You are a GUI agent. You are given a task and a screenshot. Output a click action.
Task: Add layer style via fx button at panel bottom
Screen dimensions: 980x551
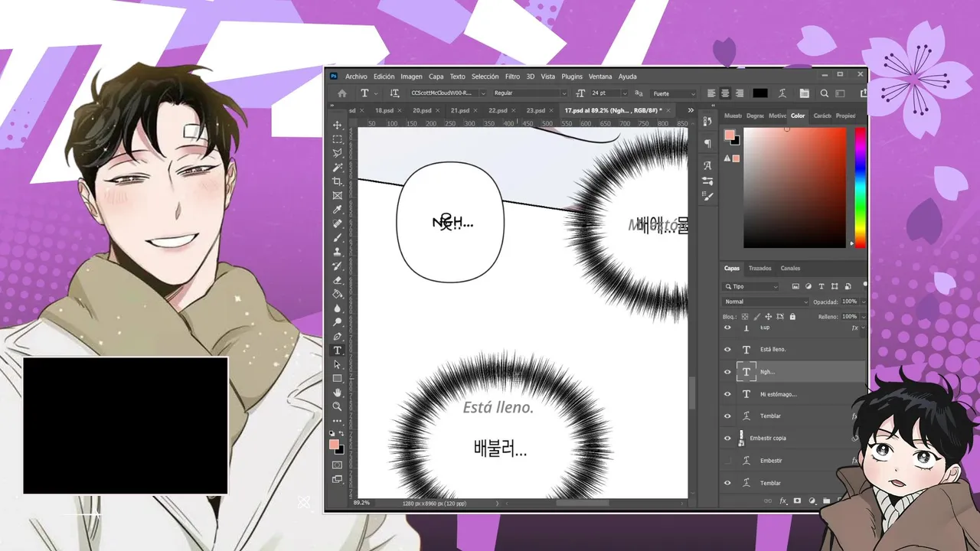point(782,500)
